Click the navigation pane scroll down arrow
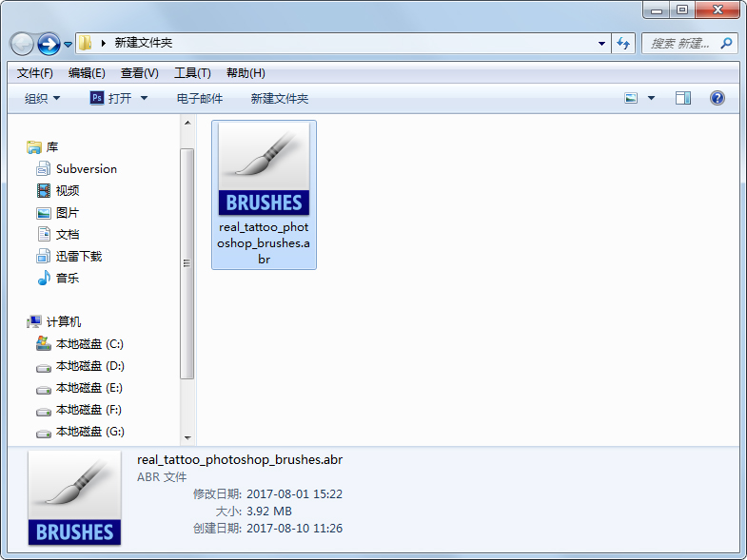The height and width of the screenshot is (560, 747). pos(187,437)
